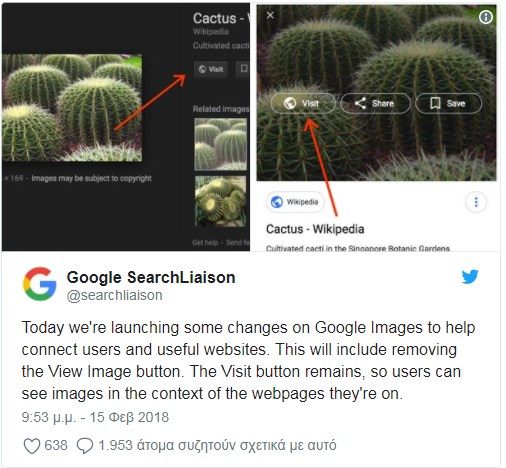Click the bookmark icon beside desktop Visit
506x468 pixels.
tap(243, 69)
